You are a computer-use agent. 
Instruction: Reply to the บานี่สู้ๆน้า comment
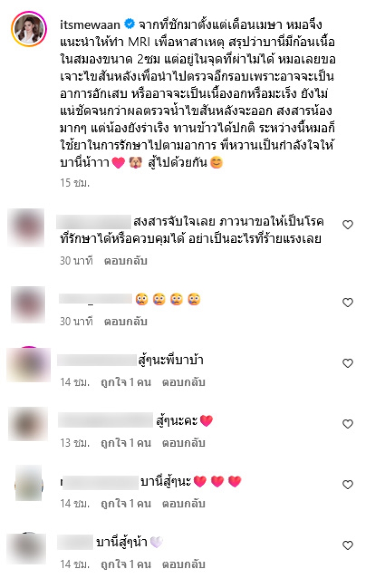[183, 564]
